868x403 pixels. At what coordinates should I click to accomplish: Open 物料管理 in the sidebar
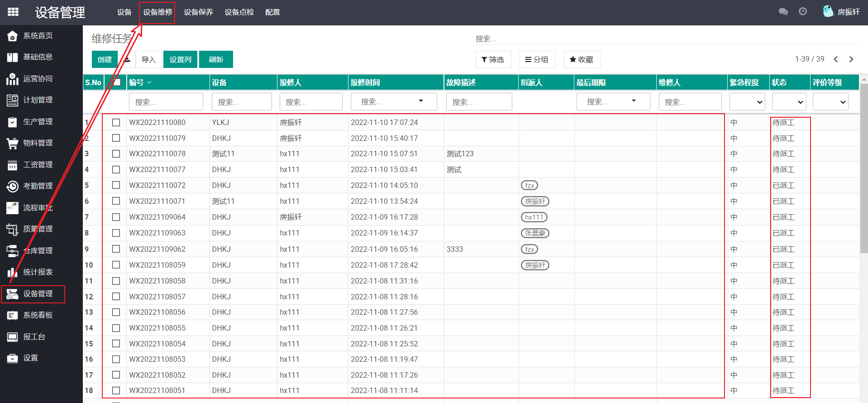(x=38, y=143)
